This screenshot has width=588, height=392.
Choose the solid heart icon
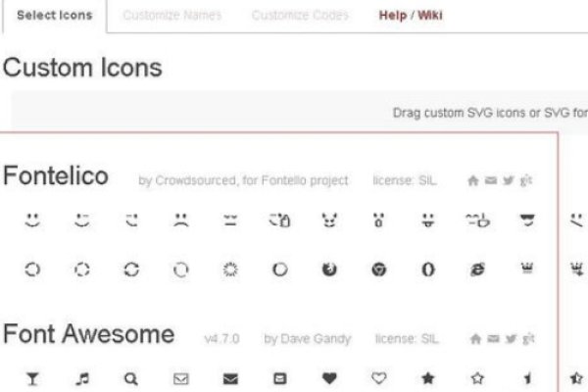(x=328, y=378)
